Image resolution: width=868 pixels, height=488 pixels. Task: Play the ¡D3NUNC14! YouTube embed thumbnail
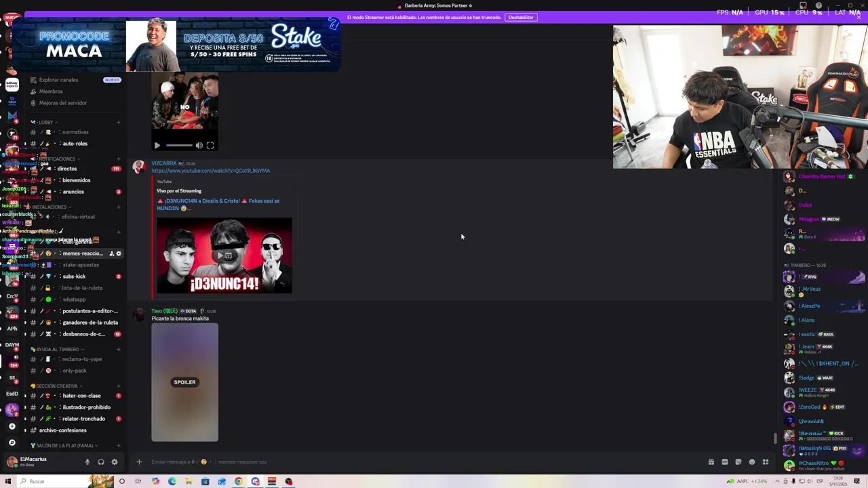tap(224, 256)
